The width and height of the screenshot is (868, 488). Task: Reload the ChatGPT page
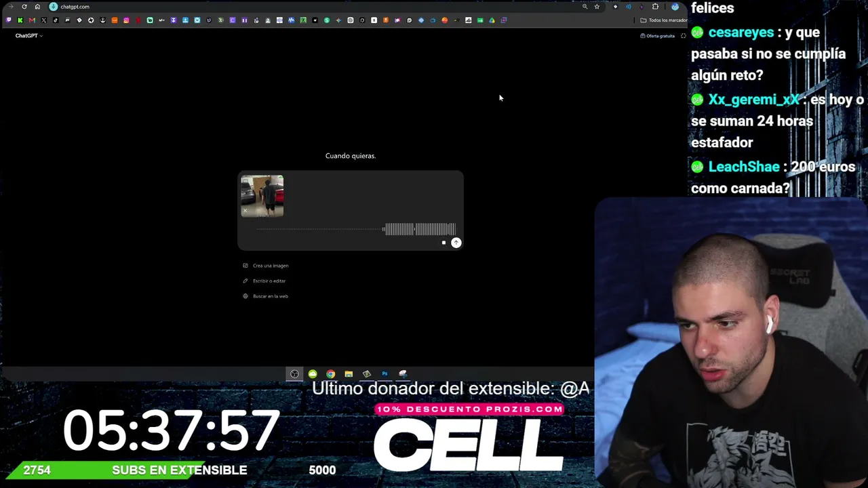[24, 7]
